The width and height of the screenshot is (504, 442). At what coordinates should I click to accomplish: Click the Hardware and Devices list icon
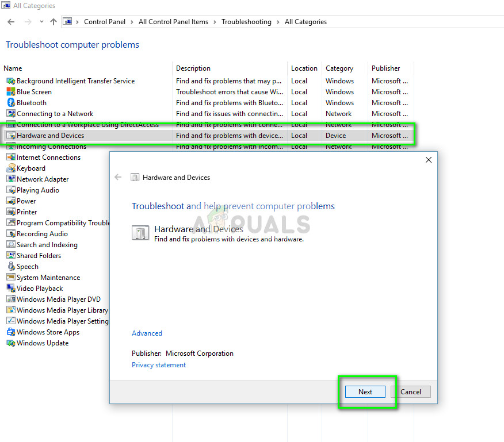click(x=11, y=136)
